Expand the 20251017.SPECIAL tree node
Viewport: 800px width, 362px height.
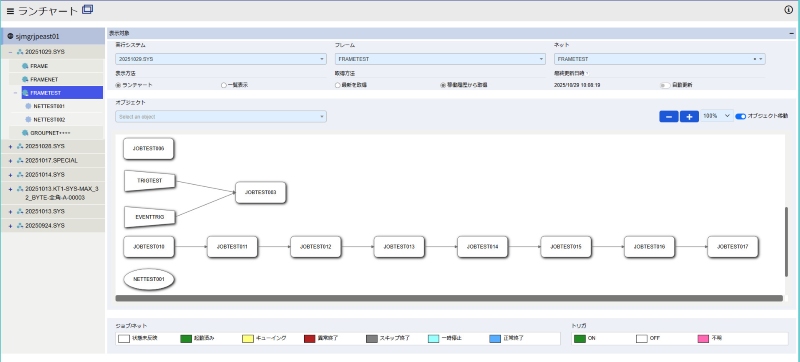tap(10, 161)
